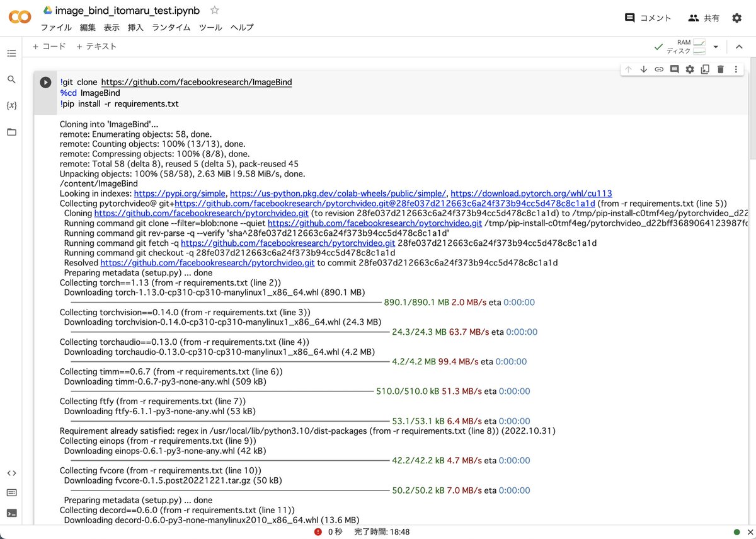Open the us-python.pkg.dev colab-wheels link
The image size is (756, 539).
tap(338, 194)
